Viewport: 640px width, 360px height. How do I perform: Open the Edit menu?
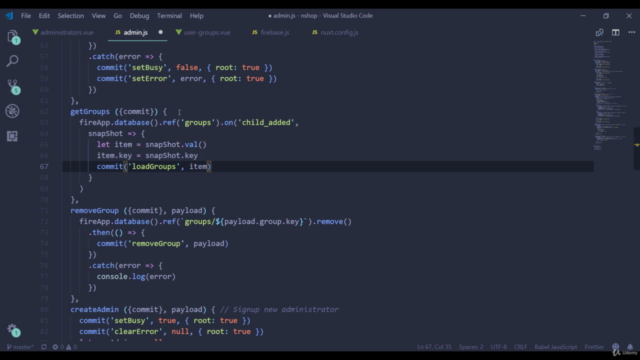click(44, 16)
